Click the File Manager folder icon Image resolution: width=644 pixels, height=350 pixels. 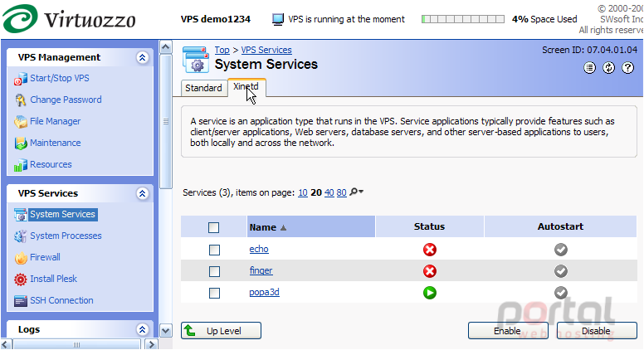click(x=20, y=122)
